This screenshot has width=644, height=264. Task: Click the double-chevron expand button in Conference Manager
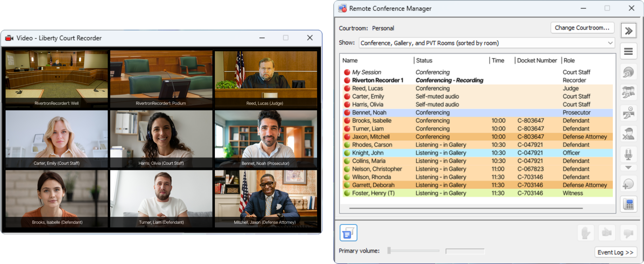[628, 31]
